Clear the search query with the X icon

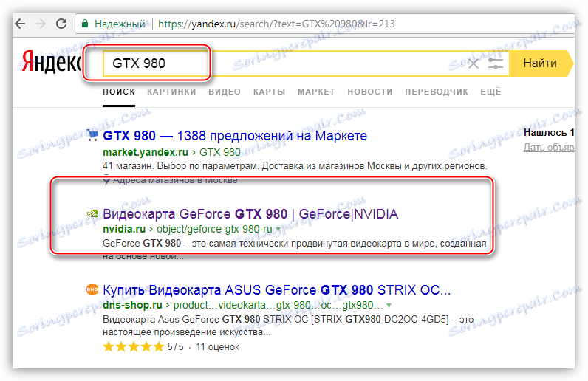pos(474,63)
